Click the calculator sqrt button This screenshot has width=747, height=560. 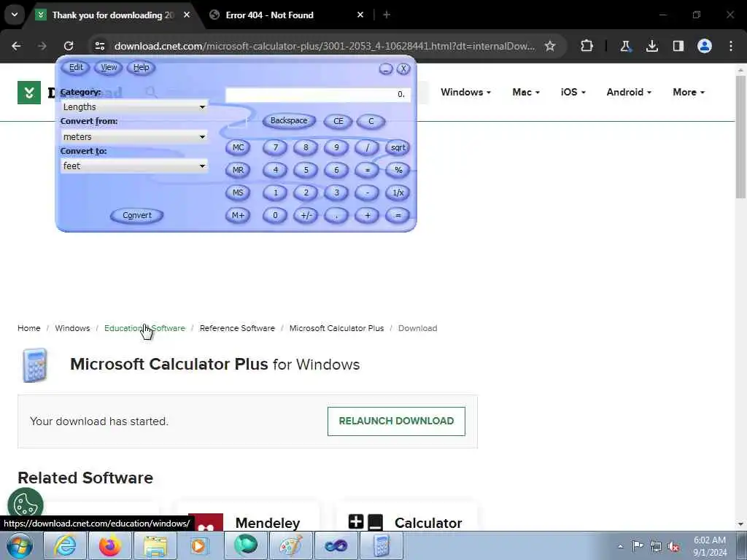coord(398,147)
